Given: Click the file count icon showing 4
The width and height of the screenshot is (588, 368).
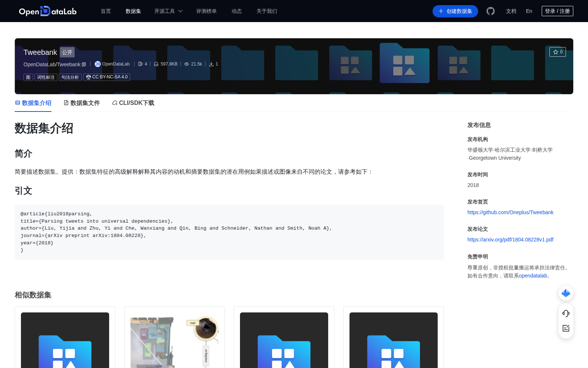Looking at the screenshot, I should click(140, 64).
